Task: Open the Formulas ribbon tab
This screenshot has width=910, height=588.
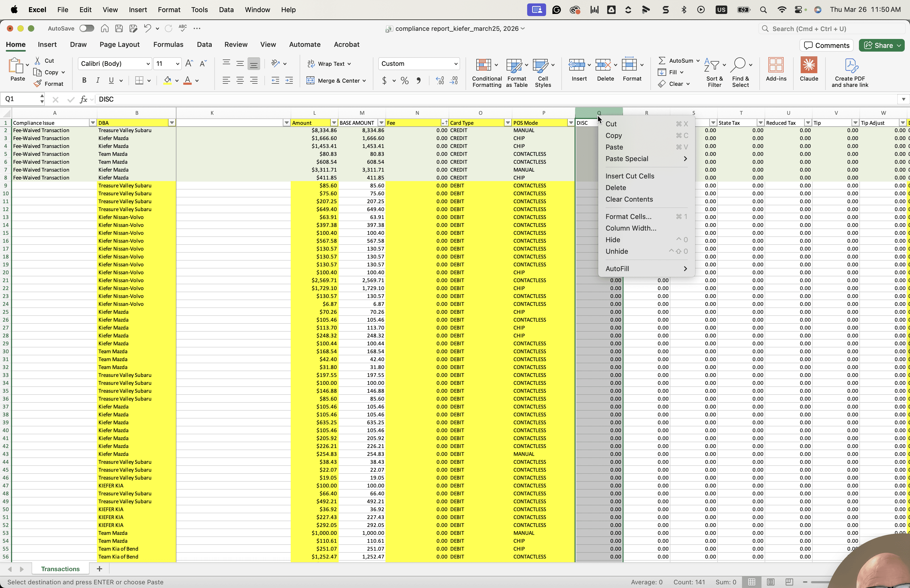Action: [x=169, y=44]
